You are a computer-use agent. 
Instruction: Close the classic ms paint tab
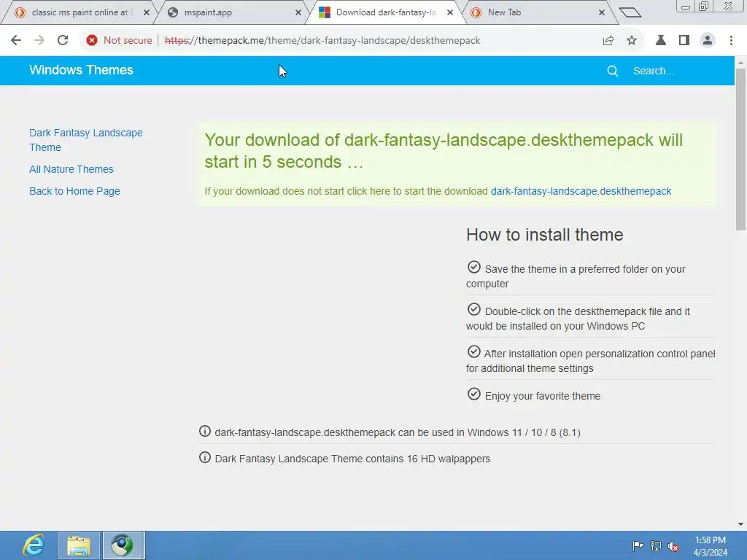(147, 13)
